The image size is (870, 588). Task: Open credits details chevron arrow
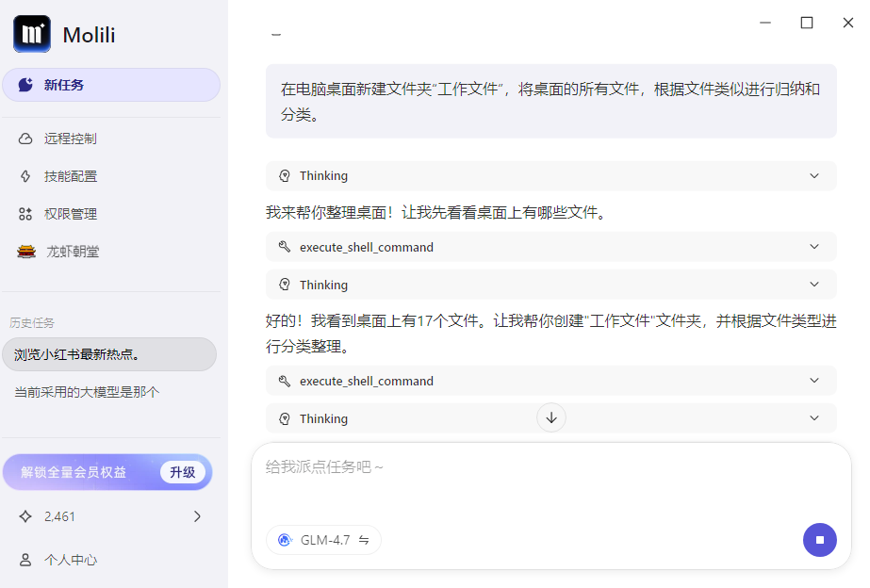[198, 516]
